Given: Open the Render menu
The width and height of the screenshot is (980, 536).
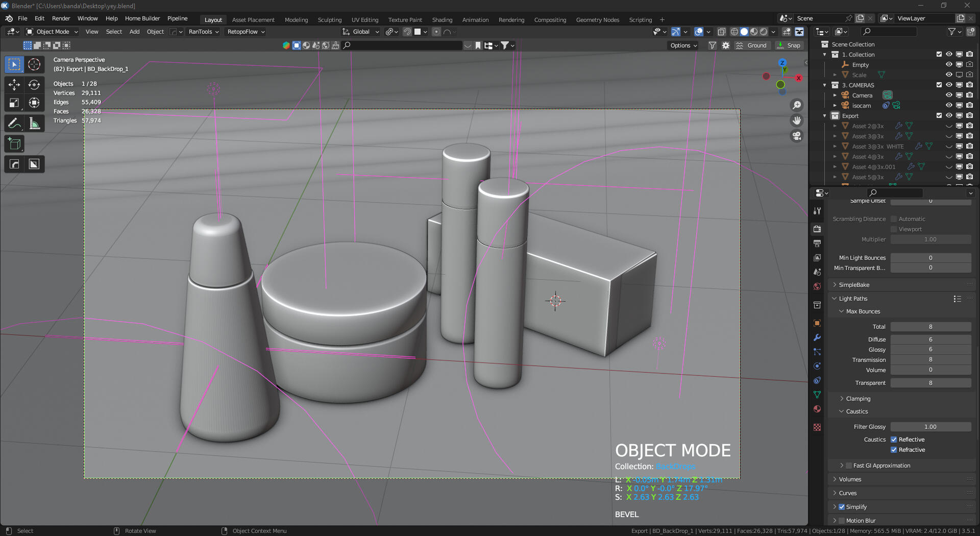Looking at the screenshot, I should click(61, 18).
